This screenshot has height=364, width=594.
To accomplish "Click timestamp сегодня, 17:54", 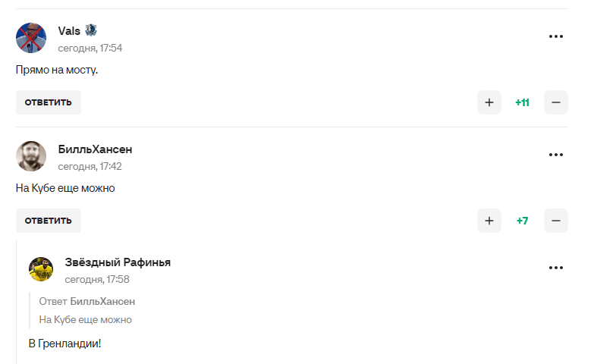I will (90, 48).
